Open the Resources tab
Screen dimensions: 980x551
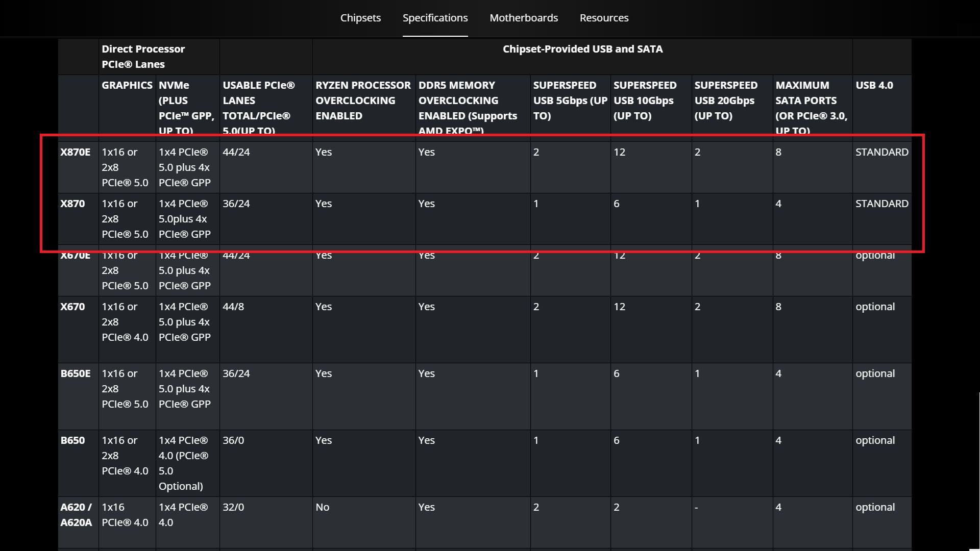pos(604,18)
